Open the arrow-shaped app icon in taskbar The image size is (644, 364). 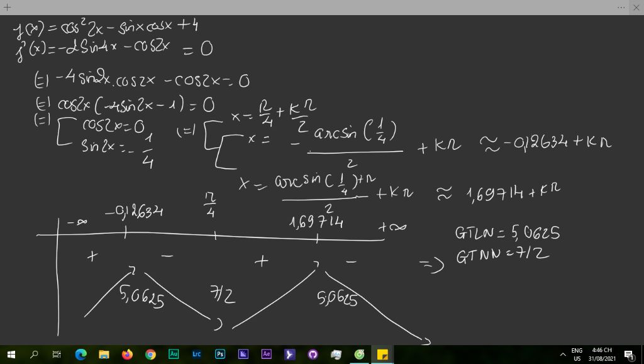point(289,354)
